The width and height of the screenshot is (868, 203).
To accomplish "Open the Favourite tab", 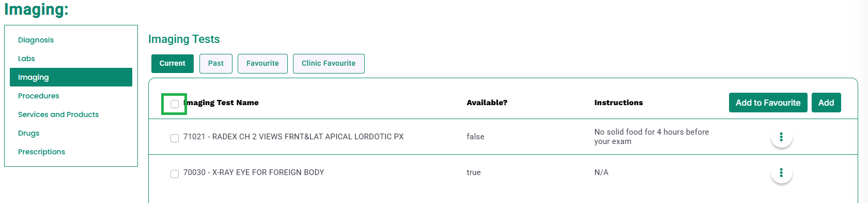I will click(x=262, y=64).
